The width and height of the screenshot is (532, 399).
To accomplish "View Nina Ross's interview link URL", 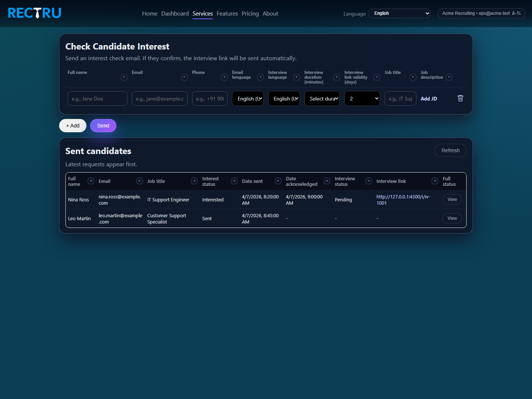I will [403, 199].
